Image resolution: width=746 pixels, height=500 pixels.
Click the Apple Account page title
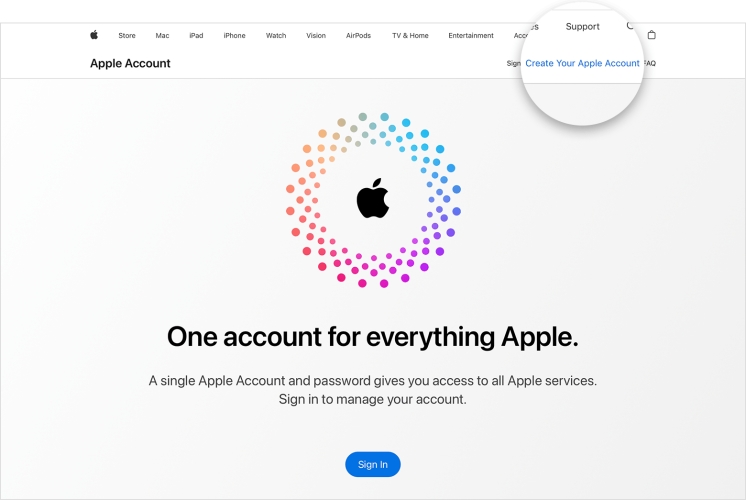130,63
